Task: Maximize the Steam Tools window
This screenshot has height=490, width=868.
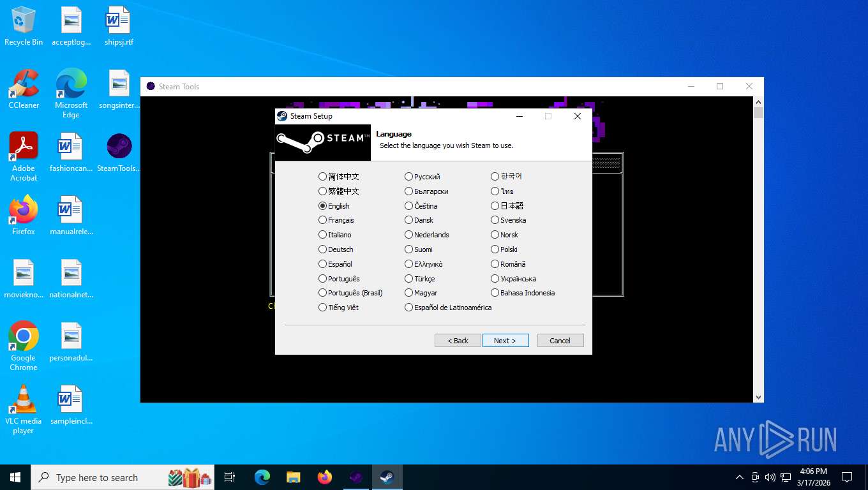Action: pos(720,87)
